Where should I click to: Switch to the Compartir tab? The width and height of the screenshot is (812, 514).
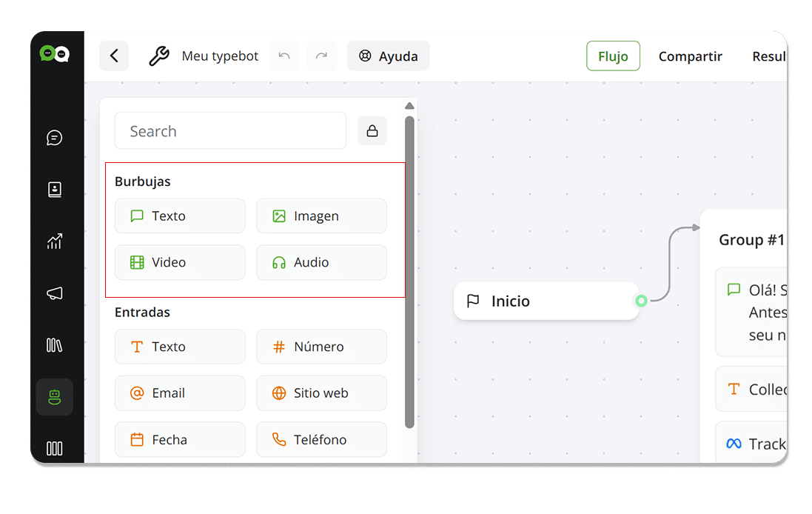click(690, 56)
